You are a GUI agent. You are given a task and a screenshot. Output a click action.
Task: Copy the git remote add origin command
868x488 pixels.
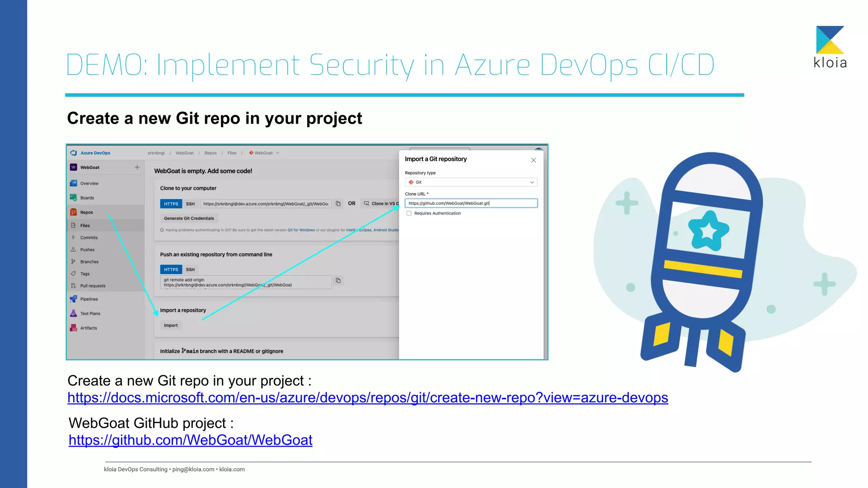pyautogui.click(x=338, y=280)
